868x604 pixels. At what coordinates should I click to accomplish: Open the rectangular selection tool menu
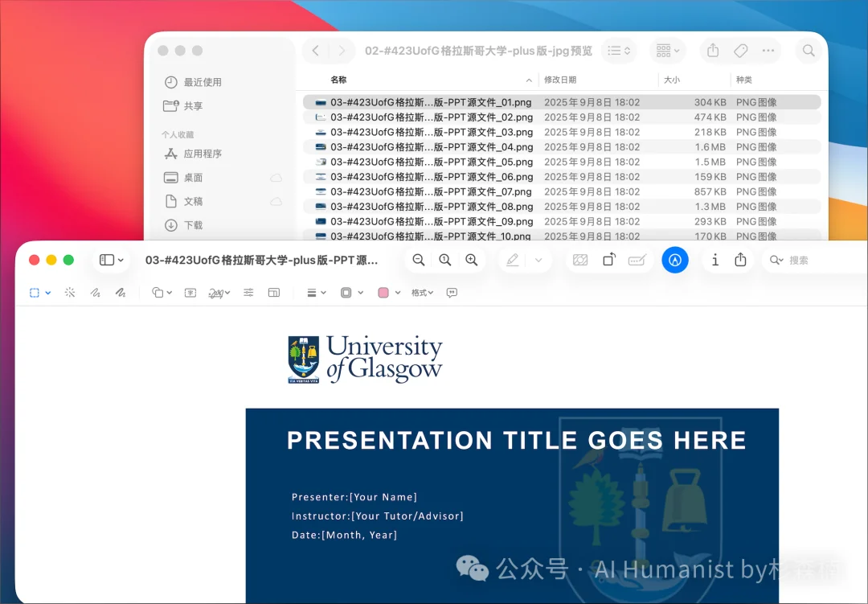[39, 293]
